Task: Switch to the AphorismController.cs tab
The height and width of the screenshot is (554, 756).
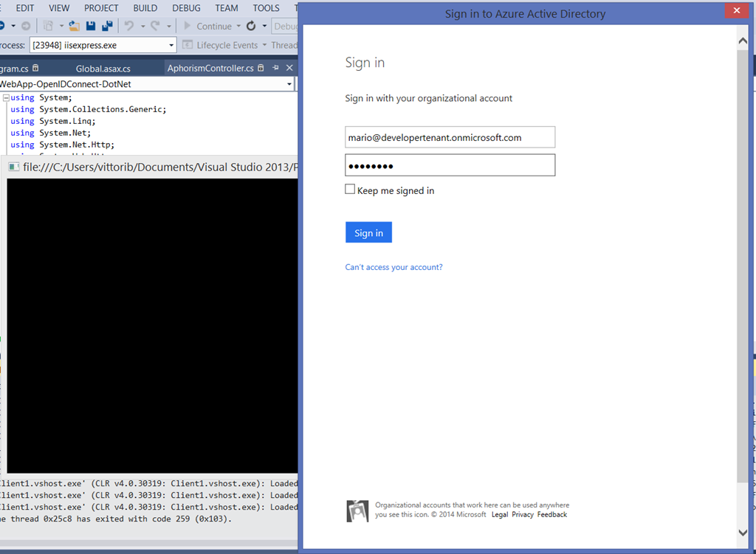Action: coord(210,69)
